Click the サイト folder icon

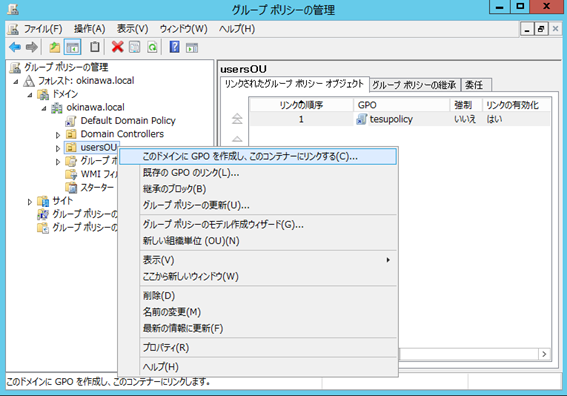tap(43, 201)
